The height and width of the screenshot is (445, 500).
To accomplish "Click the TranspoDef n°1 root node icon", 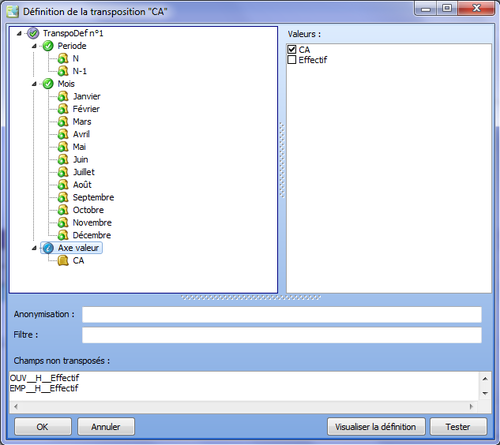I will [x=33, y=33].
